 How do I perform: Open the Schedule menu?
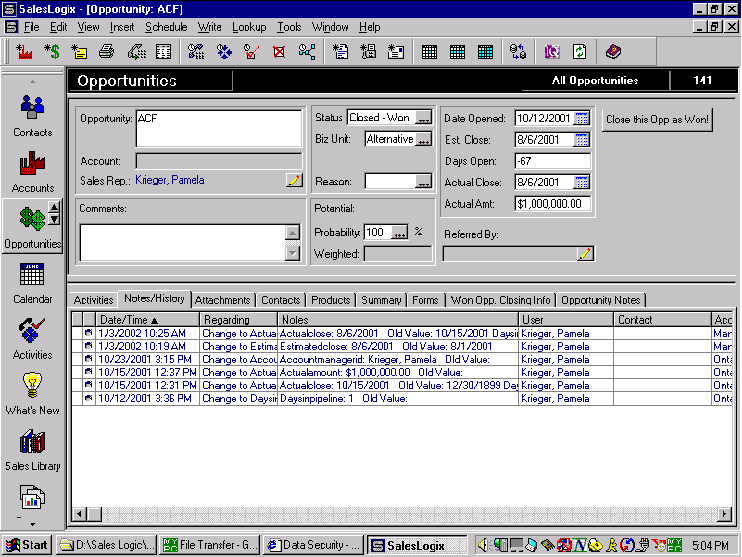pos(166,27)
